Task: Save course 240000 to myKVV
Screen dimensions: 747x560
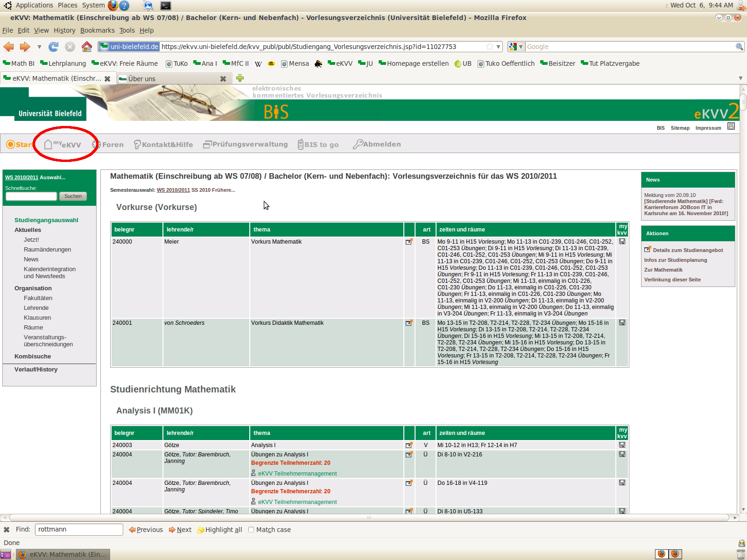Action: [622, 242]
